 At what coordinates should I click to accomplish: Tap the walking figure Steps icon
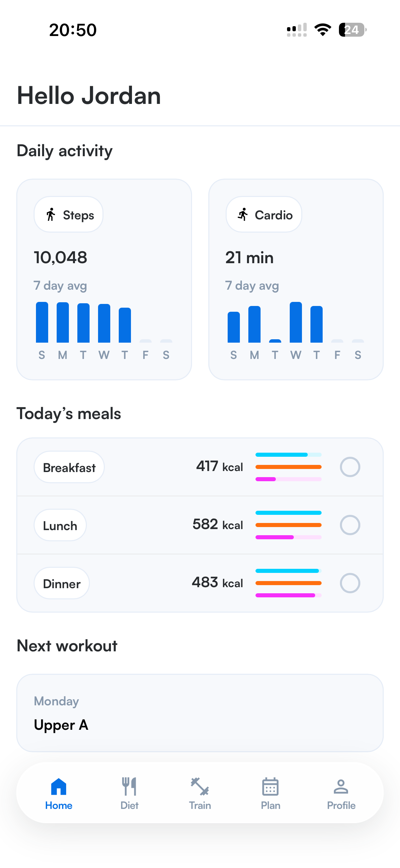pos(51,215)
